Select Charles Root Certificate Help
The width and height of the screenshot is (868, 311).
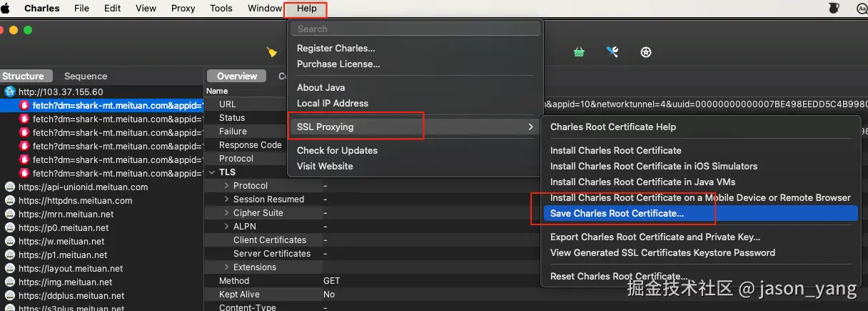702,127
